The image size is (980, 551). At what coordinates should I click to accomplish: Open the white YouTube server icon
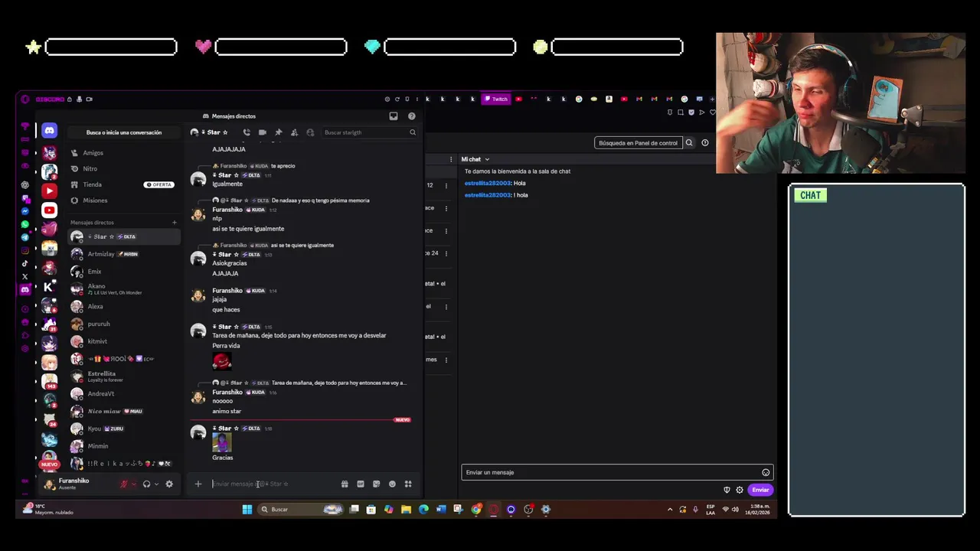tap(50, 210)
